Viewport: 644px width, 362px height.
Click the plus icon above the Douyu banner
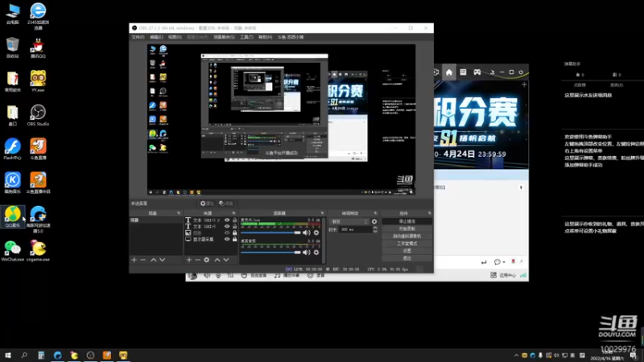(x=524, y=84)
